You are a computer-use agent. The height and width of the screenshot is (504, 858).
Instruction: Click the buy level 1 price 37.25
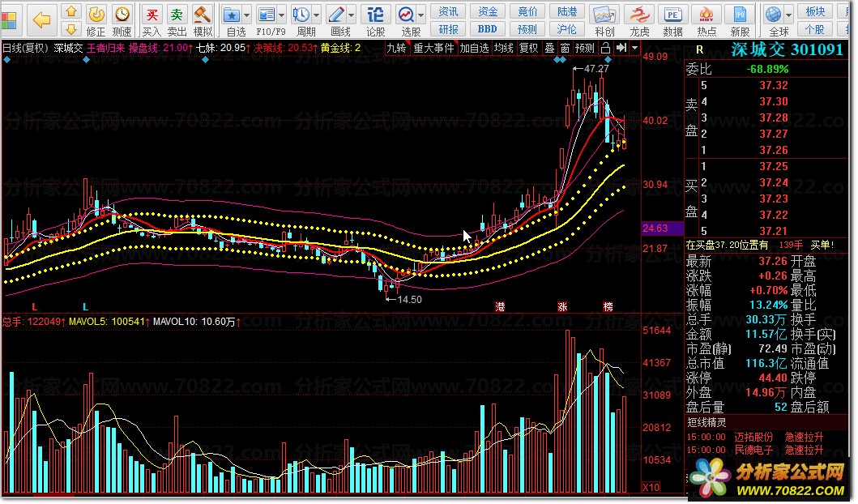point(773,166)
